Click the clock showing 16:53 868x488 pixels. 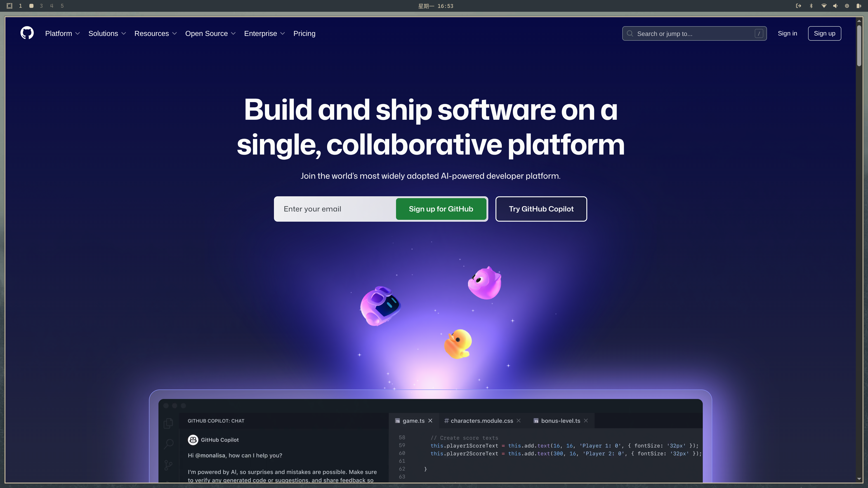pyautogui.click(x=436, y=6)
